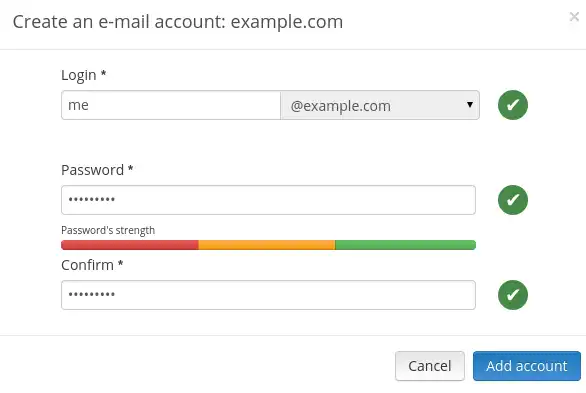586x393 pixels.
Task: Focus the Login field containing 'me'
Action: [x=171, y=105]
